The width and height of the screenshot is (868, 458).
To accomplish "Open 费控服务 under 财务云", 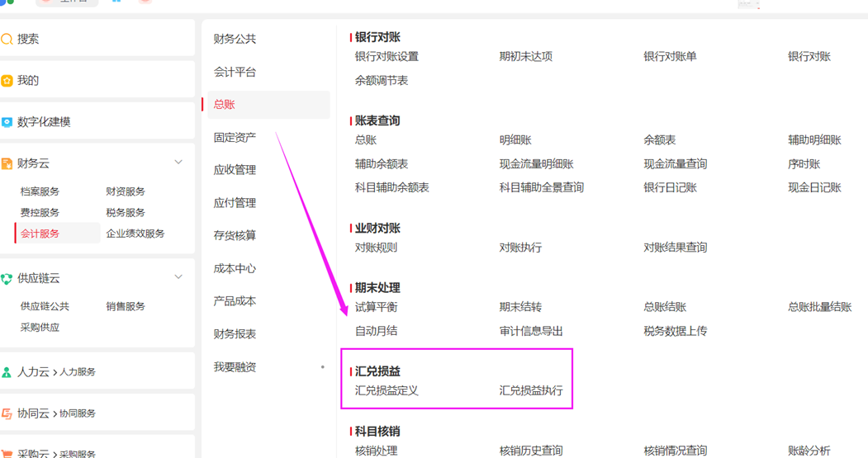I will pyautogui.click(x=40, y=212).
